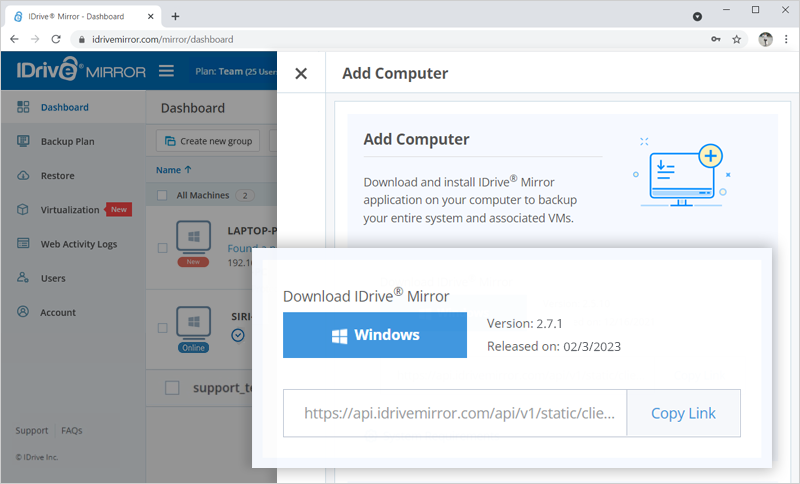Open the FAQs link
The width and height of the screenshot is (800, 484).
(71, 430)
